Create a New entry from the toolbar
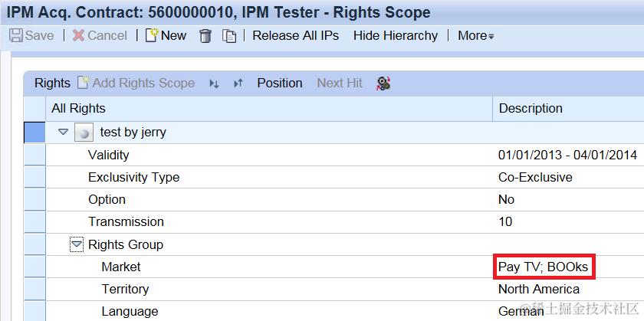Image resolution: width=644 pixels, height=321 pixels. tap(166, 36)
